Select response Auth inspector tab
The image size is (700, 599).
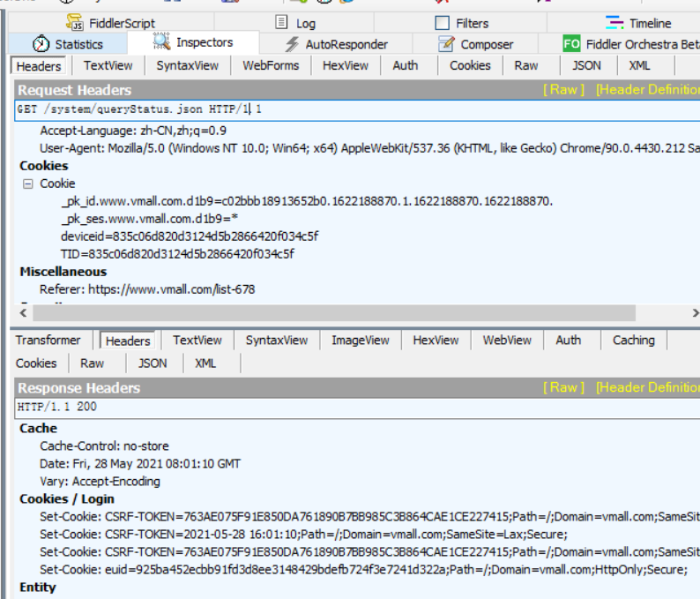pos(569,341)
